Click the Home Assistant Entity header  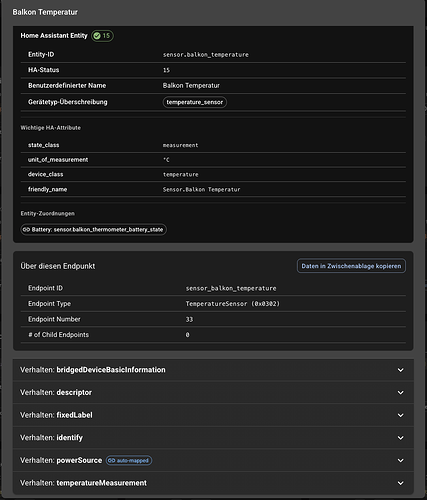(x=54, y=36)
